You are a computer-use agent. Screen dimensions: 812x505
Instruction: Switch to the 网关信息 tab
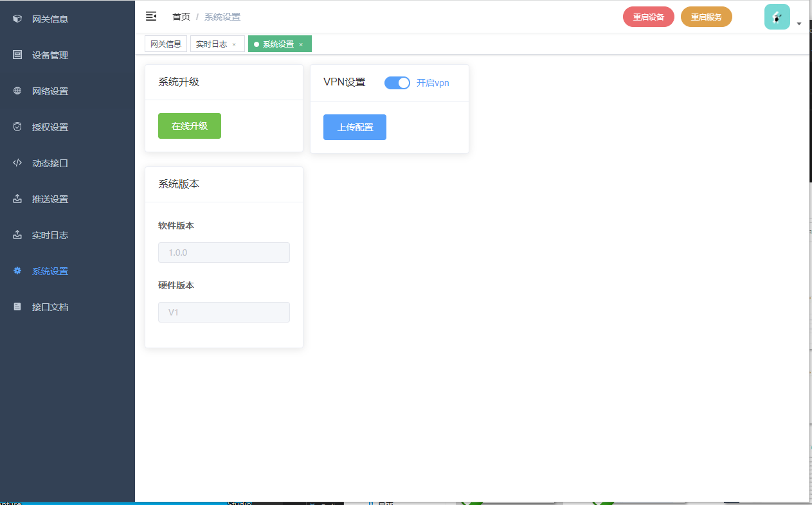point(166,44)
